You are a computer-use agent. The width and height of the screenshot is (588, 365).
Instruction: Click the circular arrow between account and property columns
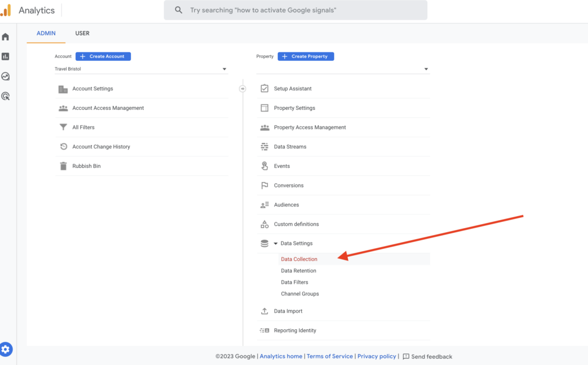point(243,89)
